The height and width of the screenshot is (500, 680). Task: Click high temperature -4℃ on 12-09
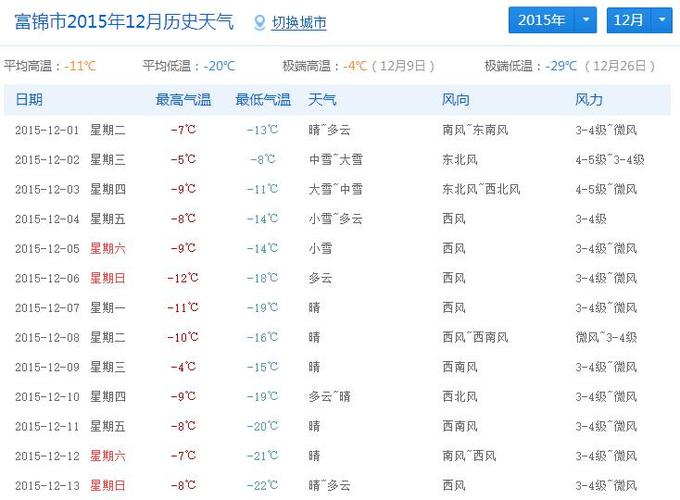click(x=183, y=367)
